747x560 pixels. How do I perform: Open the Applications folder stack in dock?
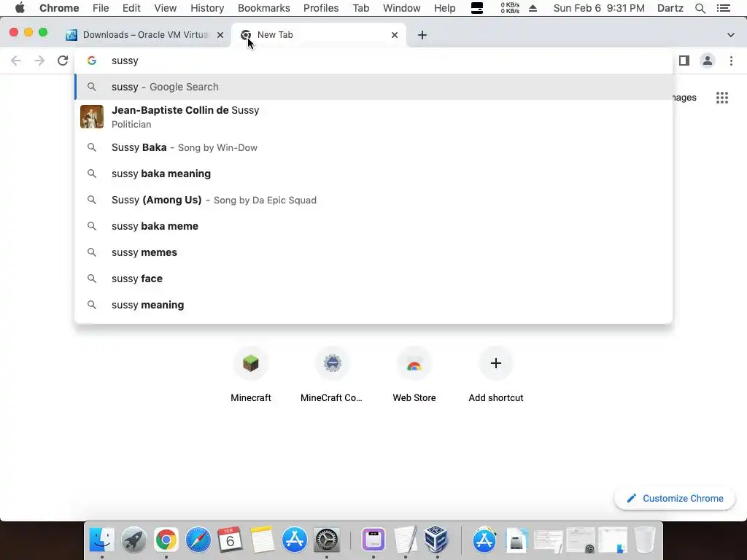coord(484,540)
